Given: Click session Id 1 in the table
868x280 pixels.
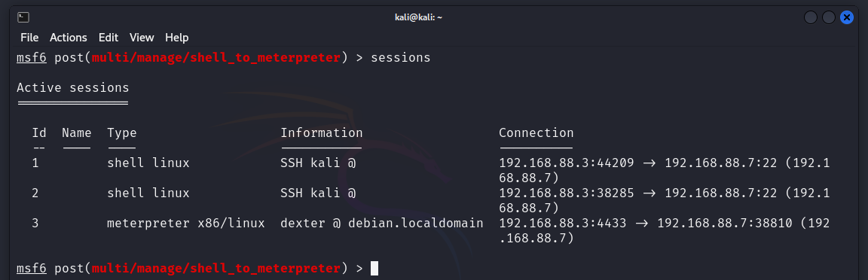Looking at the screenshot, I should click(35, 163).
